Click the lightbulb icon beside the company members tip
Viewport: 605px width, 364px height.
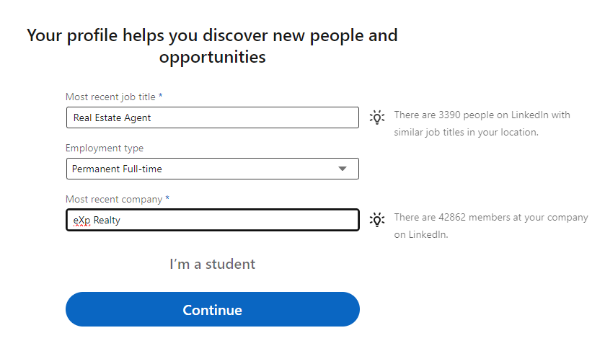click(376, 219)
